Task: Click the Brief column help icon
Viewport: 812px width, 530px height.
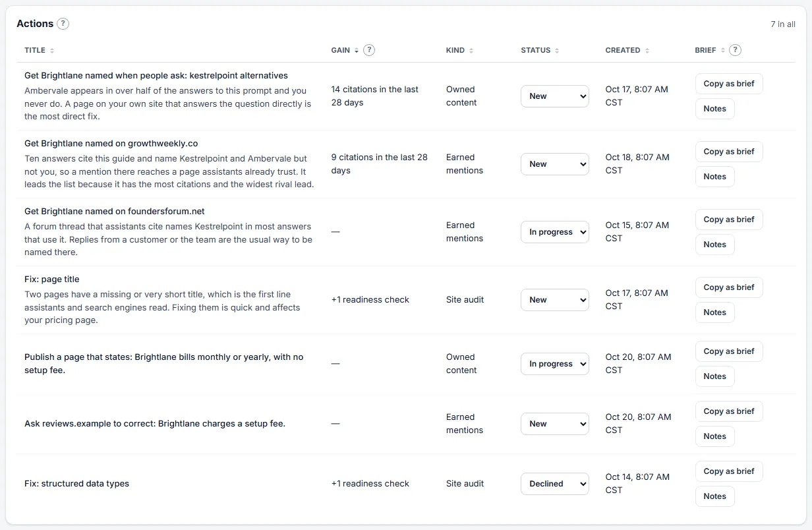Action: [736, 50]
